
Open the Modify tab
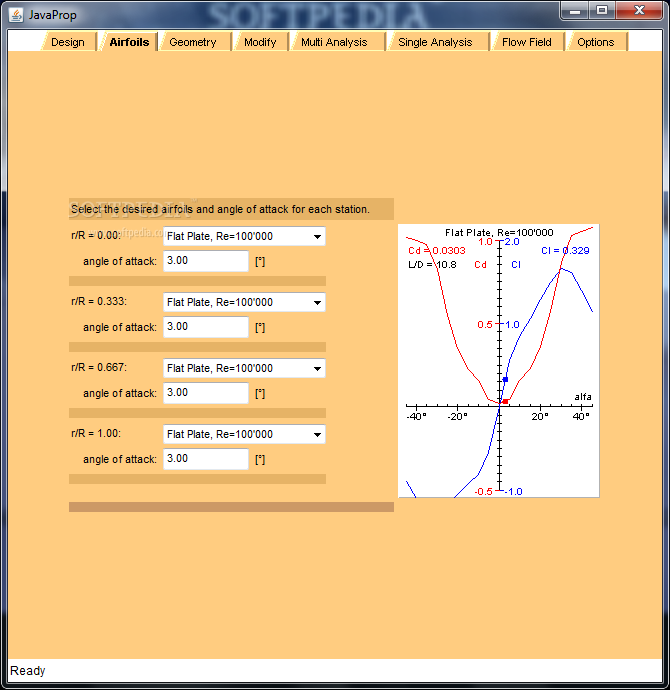[260, 42]
